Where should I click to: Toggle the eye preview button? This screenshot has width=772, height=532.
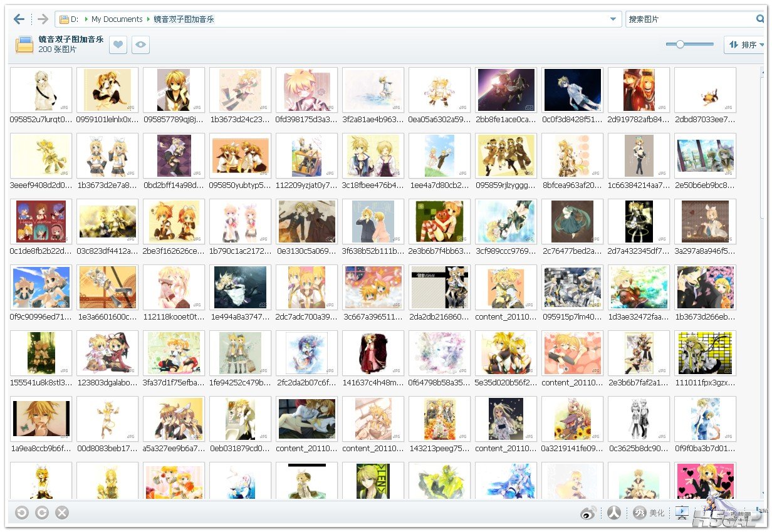click(x=141, y=44)
